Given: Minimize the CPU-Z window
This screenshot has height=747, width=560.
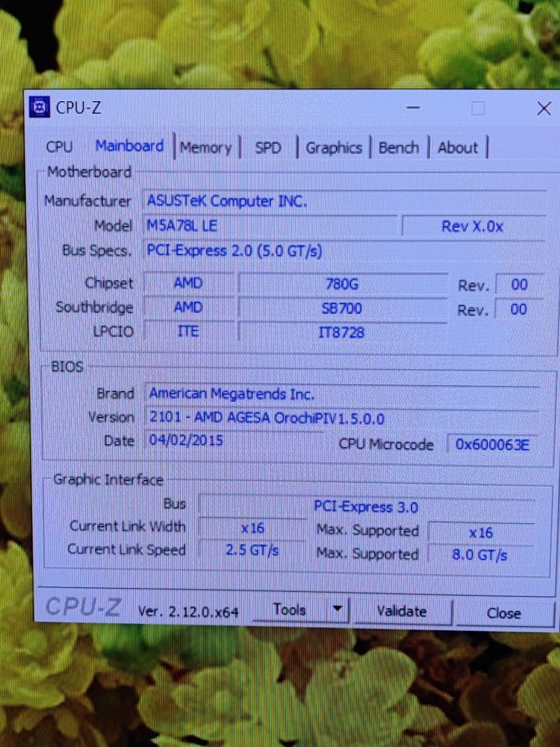Looking at the screenshot, I should click(x=413, y=108).
